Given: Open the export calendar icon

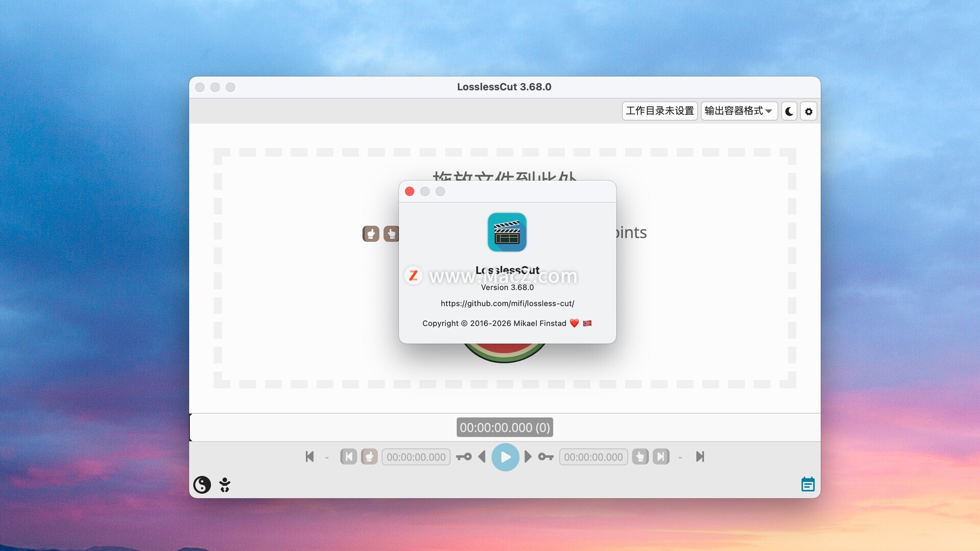Looking at the screenshot, I should click(807, 484).
